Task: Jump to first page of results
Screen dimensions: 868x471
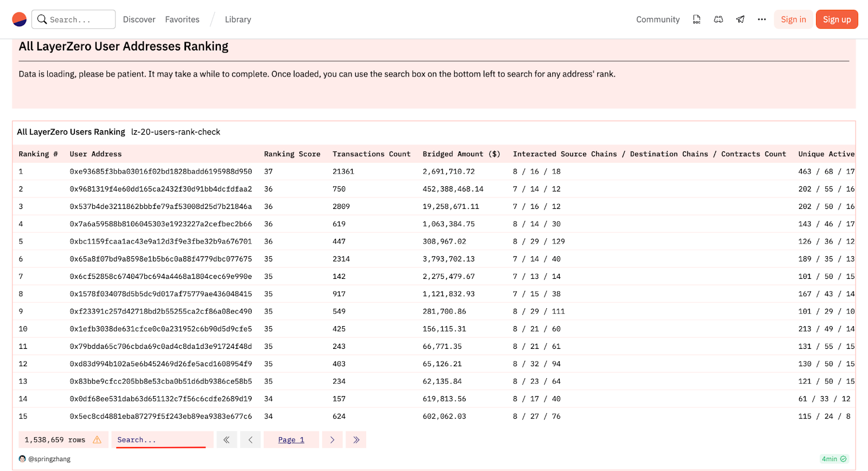Action: (227, 440)
